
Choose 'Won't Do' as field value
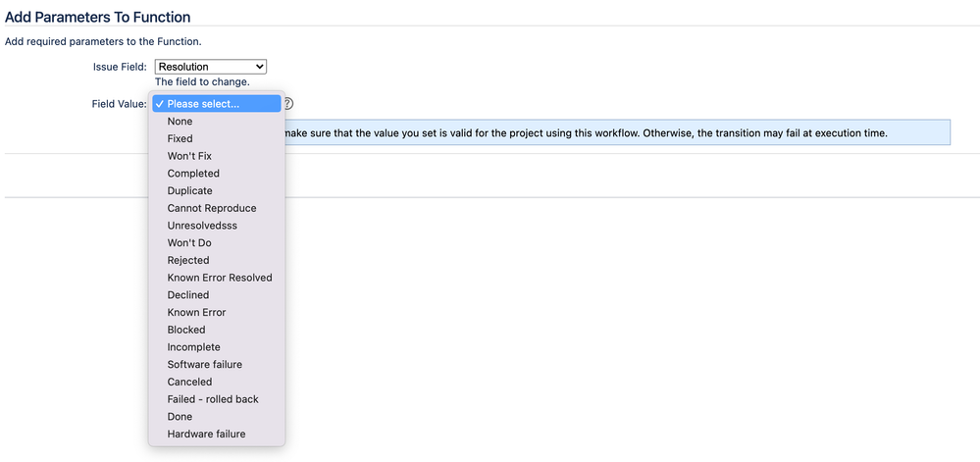point(216,242)
